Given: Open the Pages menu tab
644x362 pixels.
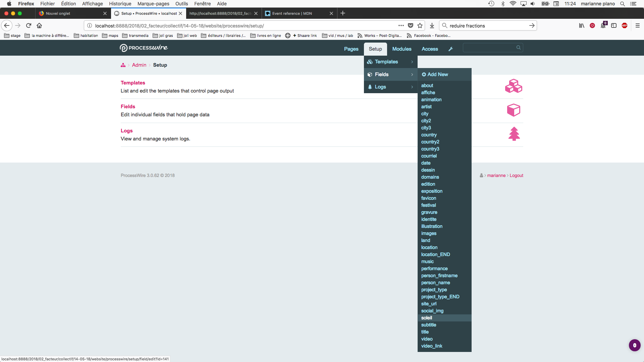Looking at the screenshot, I should coord(351,49).
